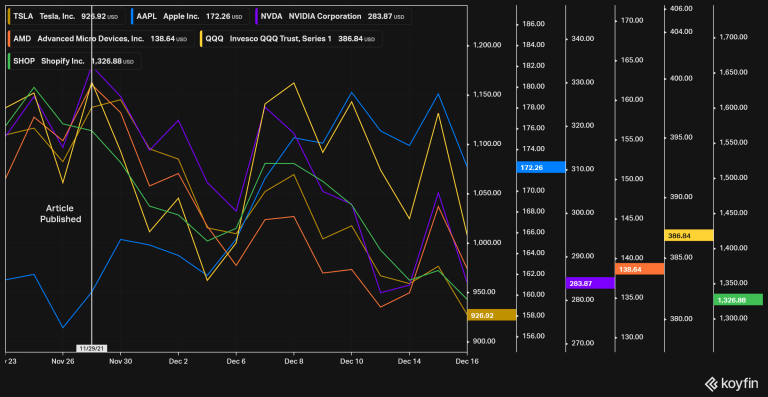This screenshot has height=397, width=768.
Task: Click the Dec 16 date axis label
Action: tap(466, 361)
